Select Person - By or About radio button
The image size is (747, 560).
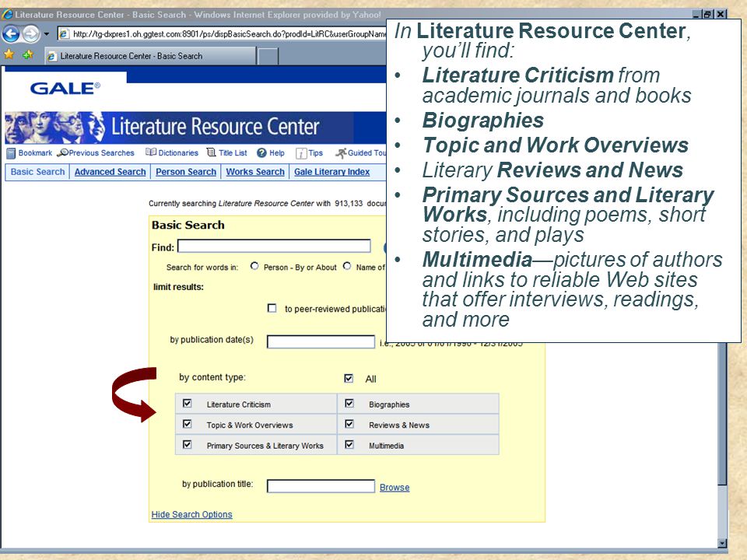(254, 266)
